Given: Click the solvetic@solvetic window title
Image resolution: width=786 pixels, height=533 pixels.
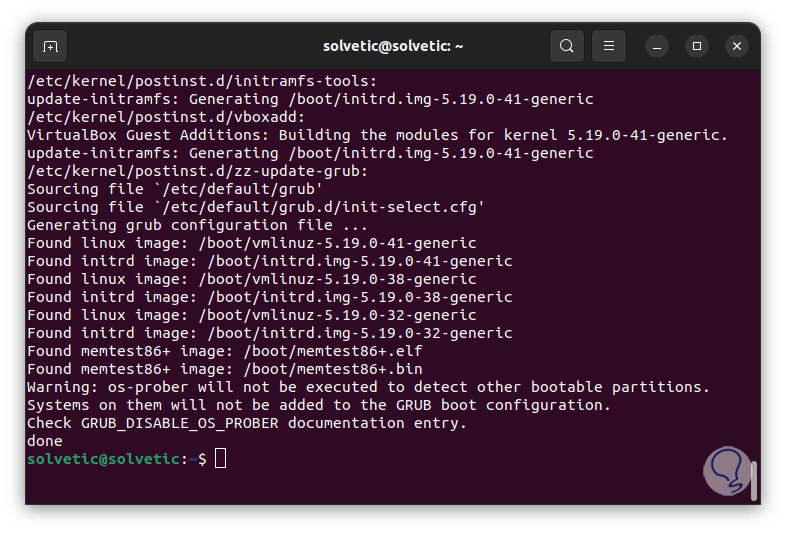Looking at the screenshot, I should [393, 46].
